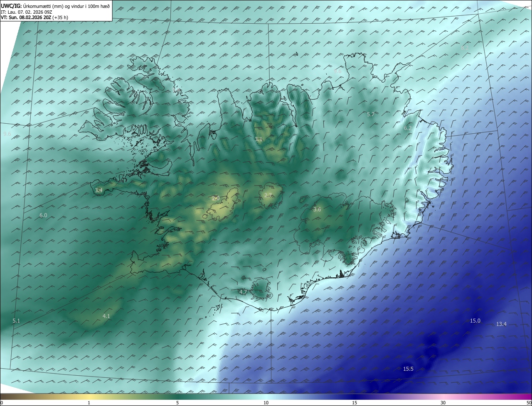Viewport: 532px width, 406px height.
Task: Click the 3.4 value label
Action: (x=99, y=190)
